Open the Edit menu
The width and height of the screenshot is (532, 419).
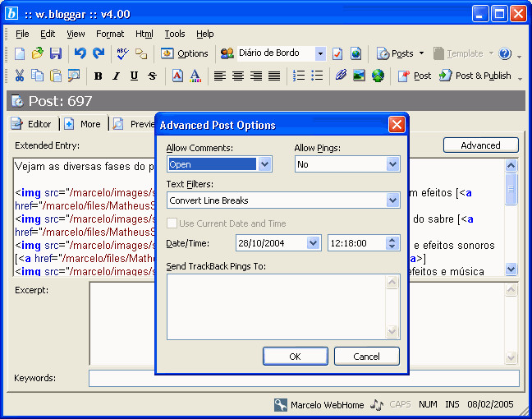click(48, 34)
